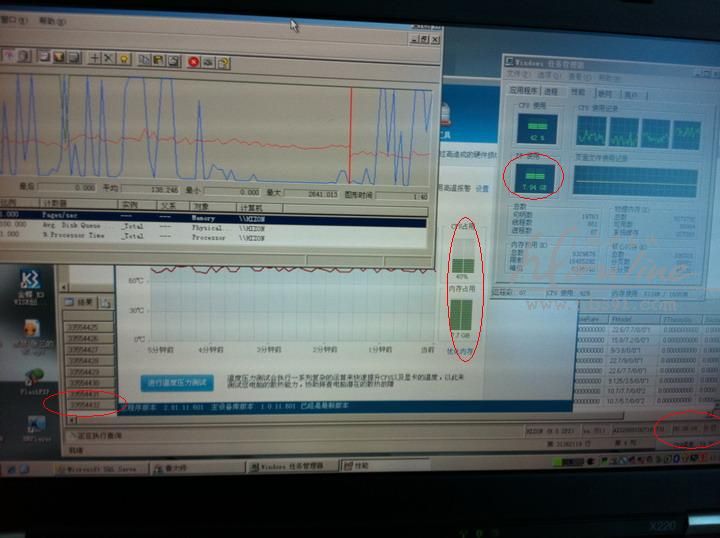Screen dimensions: 720x538
Task: Open the Kingdee K3 desktop icon
Action: coord(27,280)
